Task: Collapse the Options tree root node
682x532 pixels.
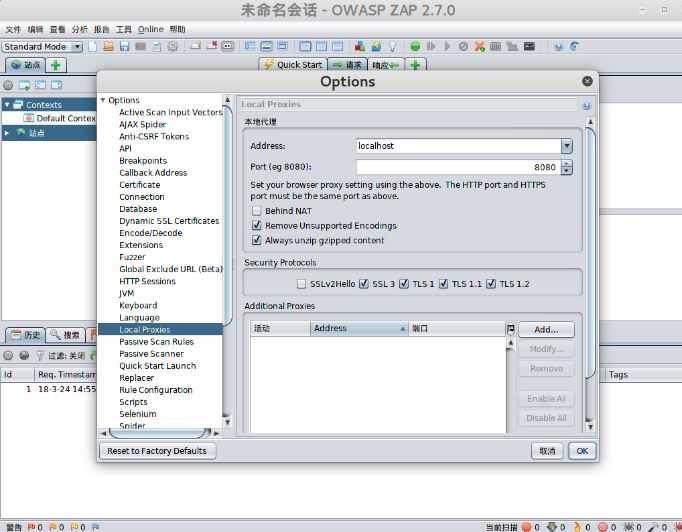Action: (103, 100)
